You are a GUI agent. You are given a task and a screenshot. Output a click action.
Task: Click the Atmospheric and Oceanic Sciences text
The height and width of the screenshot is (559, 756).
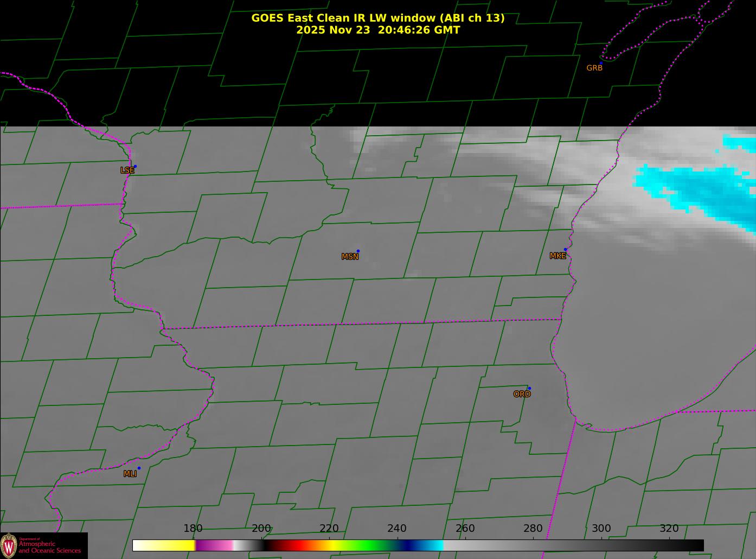coord(50,547)
